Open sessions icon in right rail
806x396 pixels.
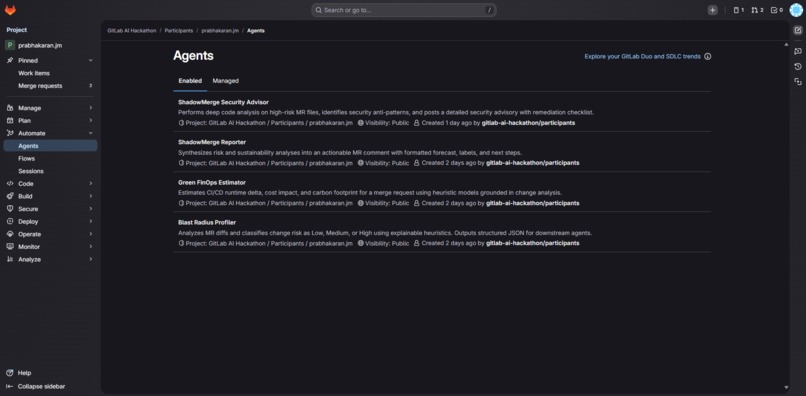[798, 82]
